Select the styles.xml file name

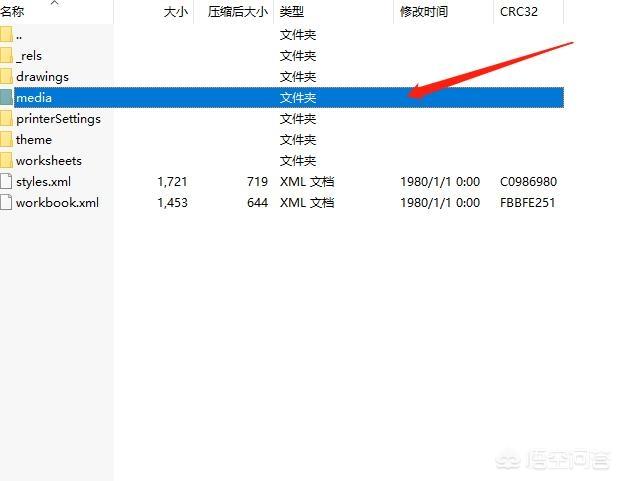click(43, 182)
